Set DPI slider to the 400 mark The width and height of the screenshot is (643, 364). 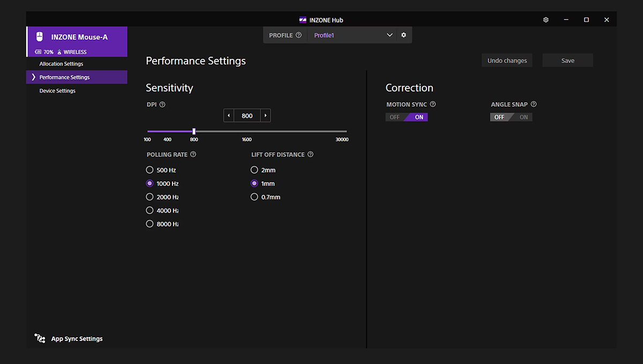pyautogui.click(x=168, y=131)
